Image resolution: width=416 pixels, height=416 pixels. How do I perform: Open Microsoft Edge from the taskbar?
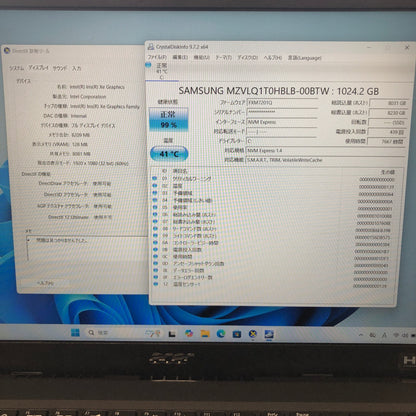point(221,333)
